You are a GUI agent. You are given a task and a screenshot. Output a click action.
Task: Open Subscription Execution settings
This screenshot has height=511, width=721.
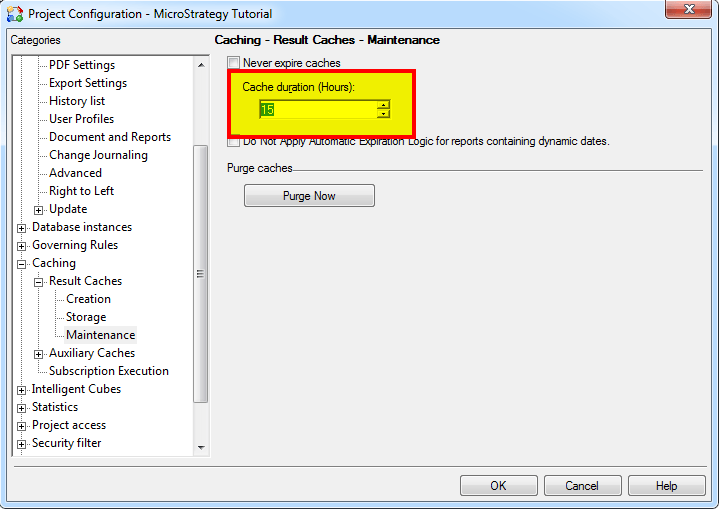point(109,371)
